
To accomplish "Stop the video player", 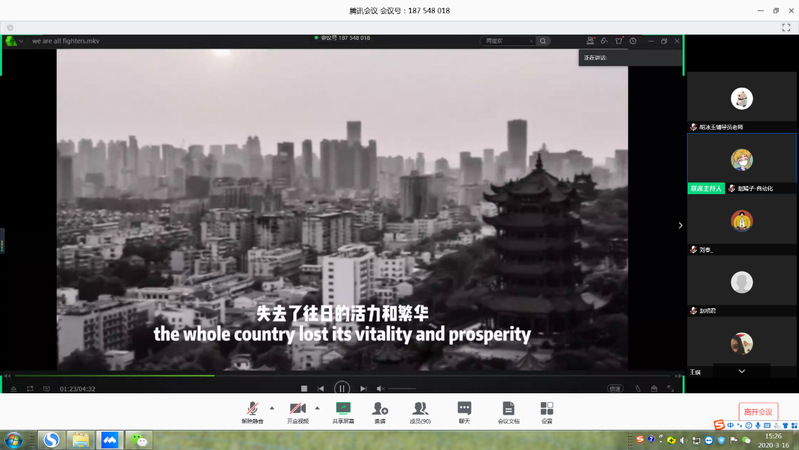I will click(304, 388).
